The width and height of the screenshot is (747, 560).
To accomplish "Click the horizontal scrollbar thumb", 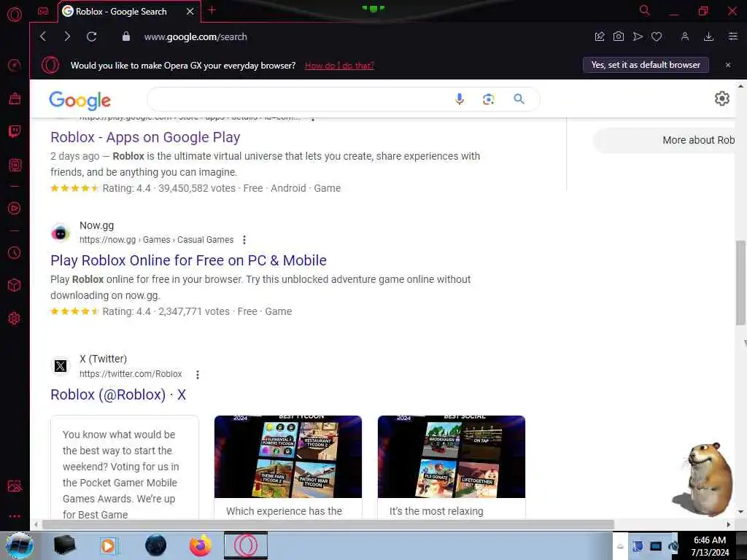I will (x=328, y=525).
